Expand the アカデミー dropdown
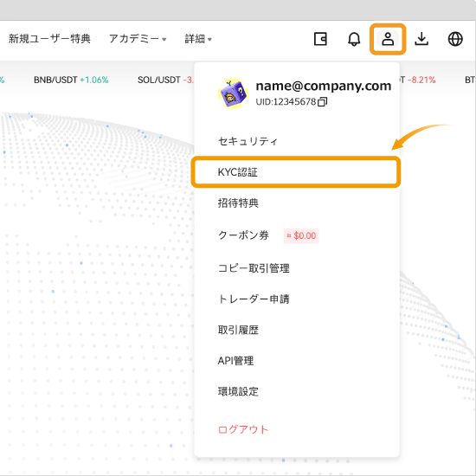 pos(138,39)
